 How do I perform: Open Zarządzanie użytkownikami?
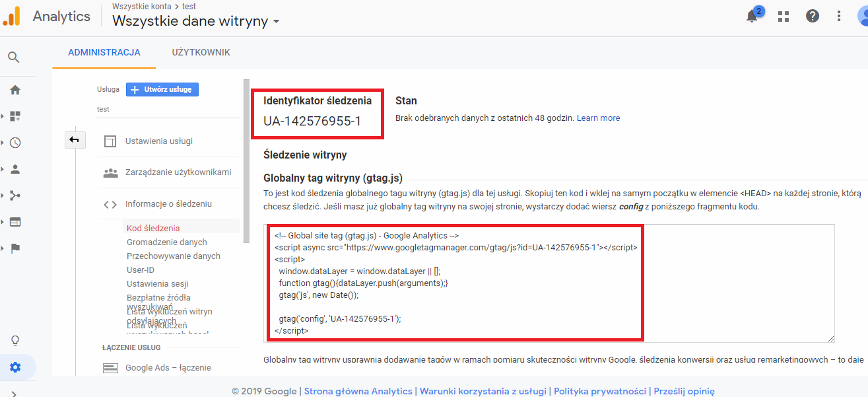[x=178, y=172]
